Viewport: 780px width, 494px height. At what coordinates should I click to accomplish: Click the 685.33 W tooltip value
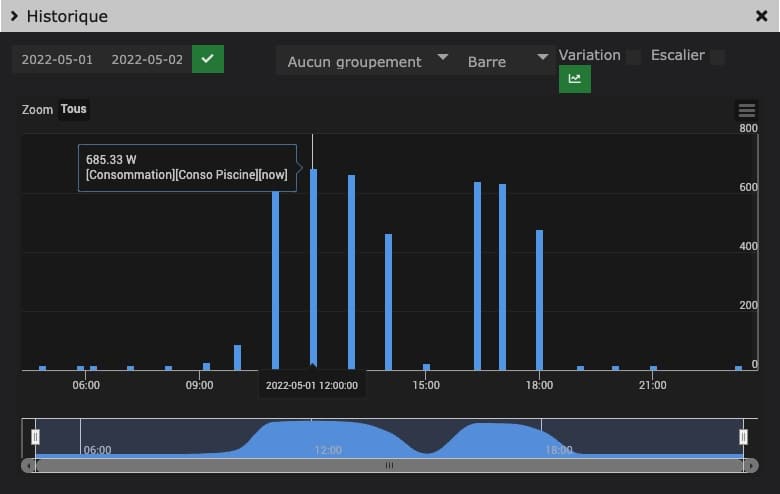click(111, 160)
